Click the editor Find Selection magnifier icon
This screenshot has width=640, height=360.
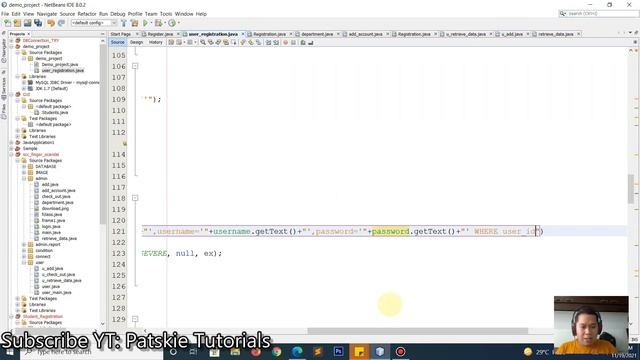[203, 42]
